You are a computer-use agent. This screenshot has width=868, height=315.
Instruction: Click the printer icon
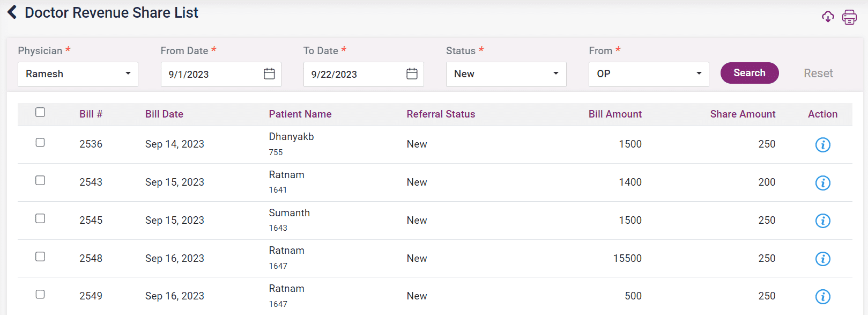pyautogui.click(x=849, y=17)
